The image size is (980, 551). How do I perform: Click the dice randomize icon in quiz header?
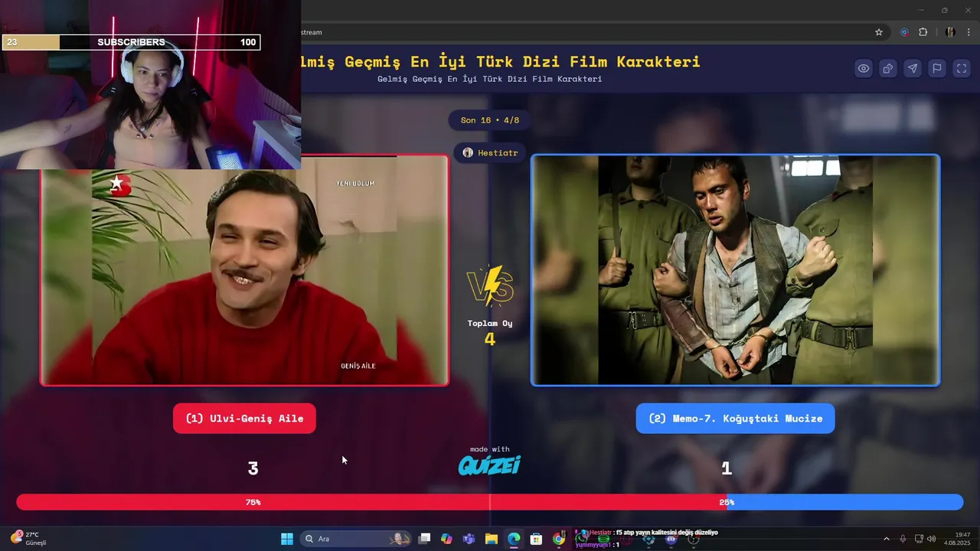(888, 68)
